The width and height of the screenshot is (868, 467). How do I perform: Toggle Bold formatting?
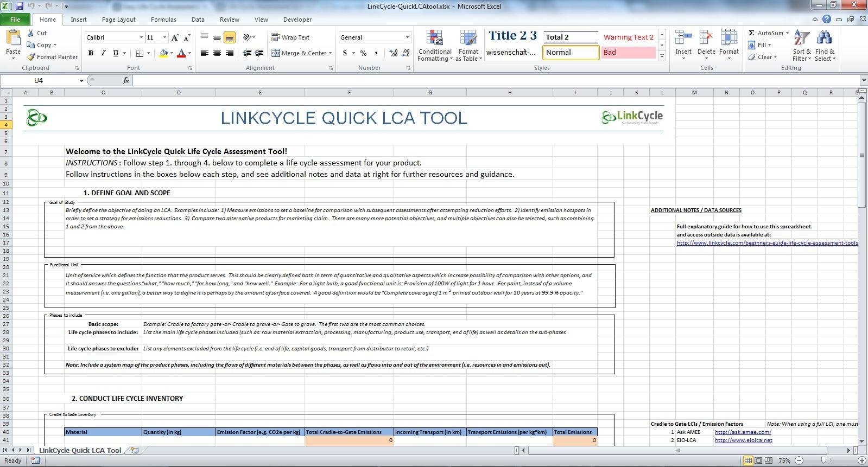click(x=91, y=53)
